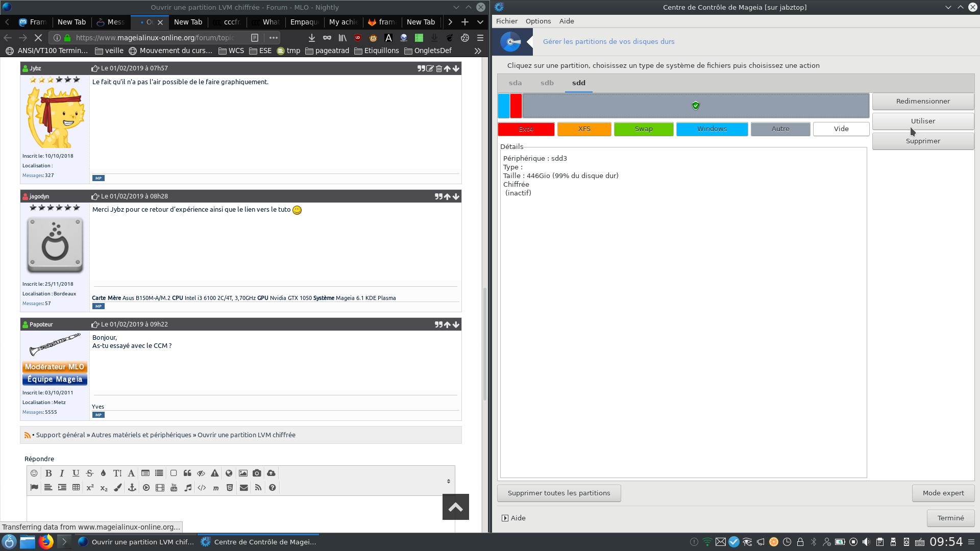Image resolution: width=980 pixels, height=551 pixels.
Task: Click the Redimensionner button
Action: point(922,101)
